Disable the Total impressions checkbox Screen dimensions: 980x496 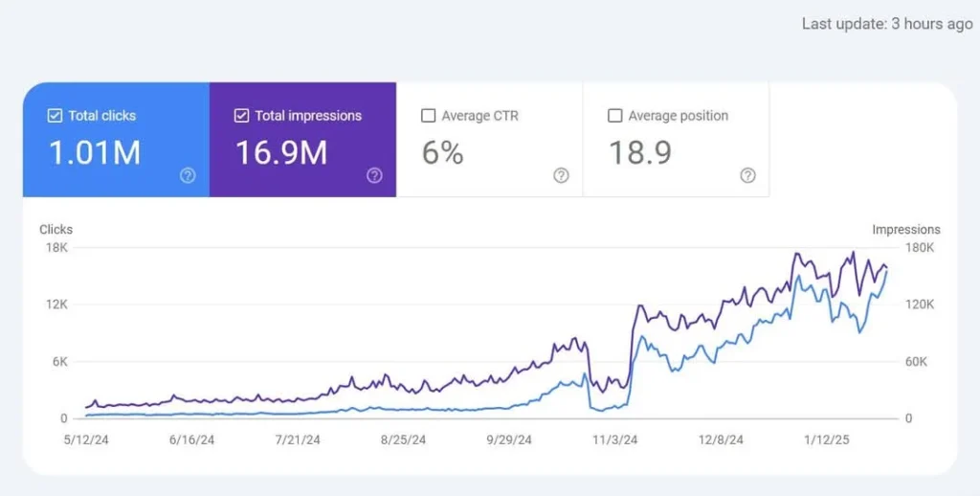point(241,116)
